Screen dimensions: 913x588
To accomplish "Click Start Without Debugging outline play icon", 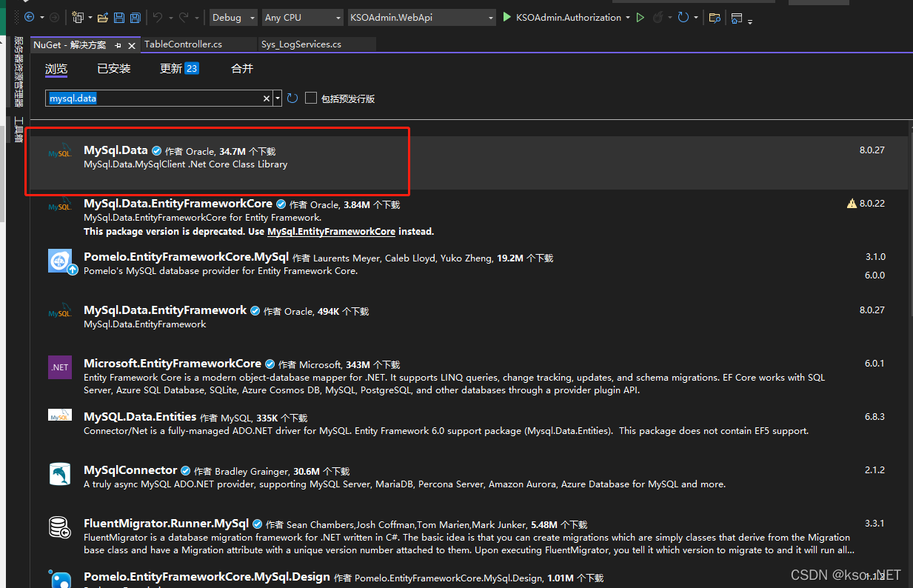I will click(641, 17).
